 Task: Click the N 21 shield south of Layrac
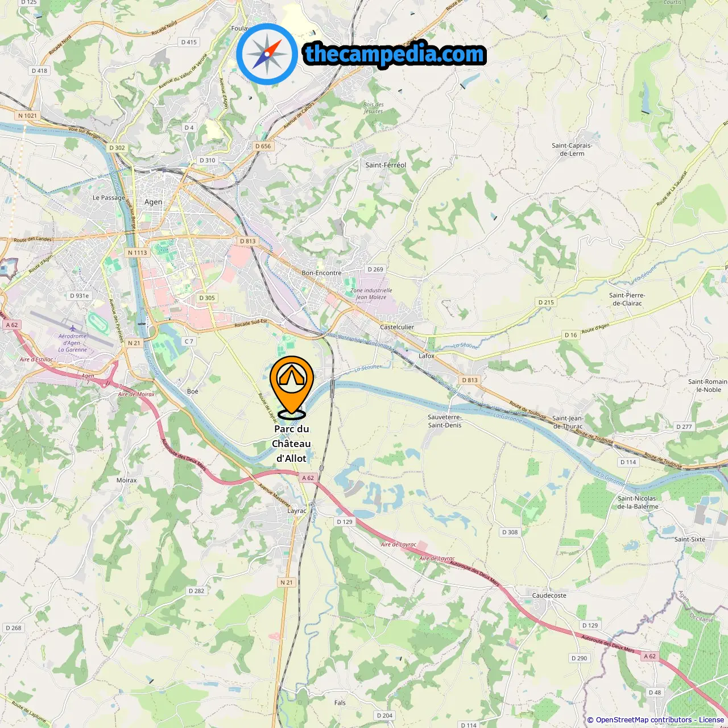coord(287,582)
